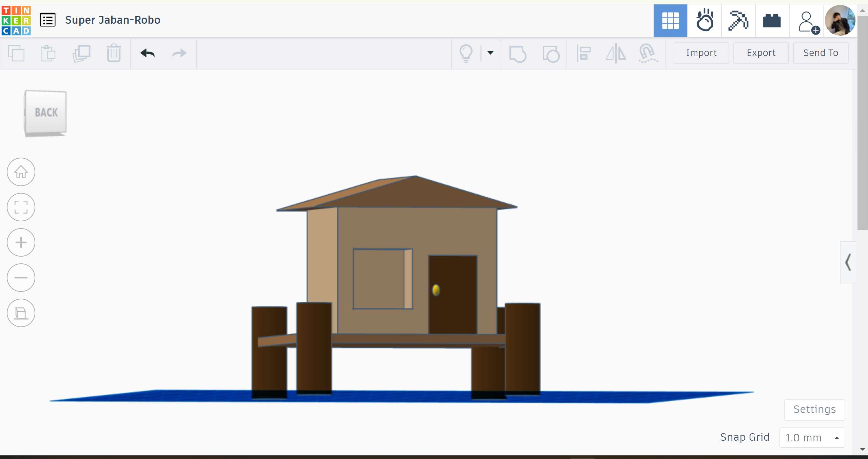Click the Ungroup shapes icon
The height and width of the screenshot is (459, 868).
click(x=551, y=54)
